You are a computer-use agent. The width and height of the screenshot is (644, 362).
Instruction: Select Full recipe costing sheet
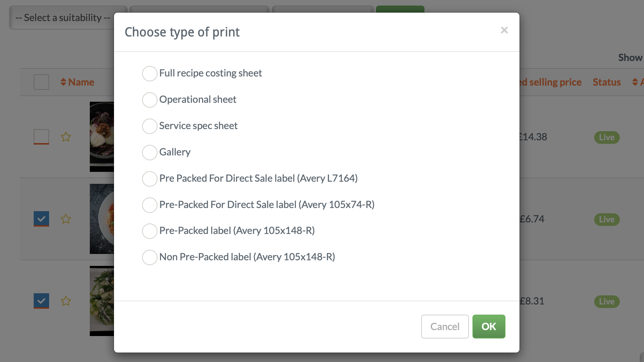coord(149,74)
